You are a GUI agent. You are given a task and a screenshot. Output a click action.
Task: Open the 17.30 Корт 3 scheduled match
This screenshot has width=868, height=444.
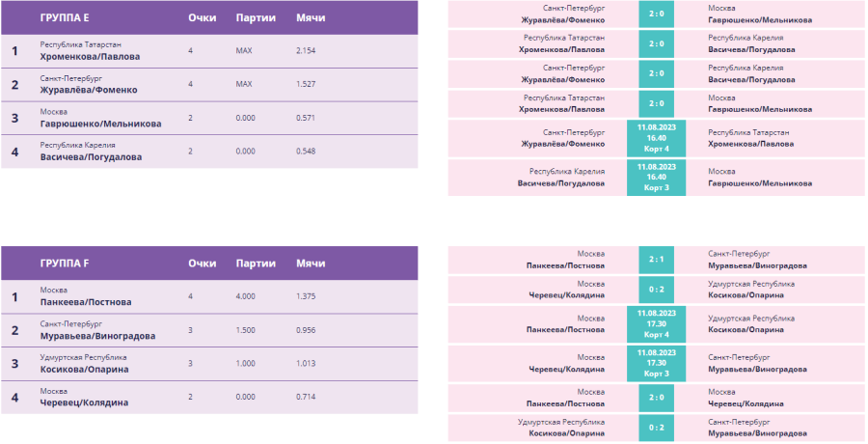pyautogui.click(x=656, y=363)
